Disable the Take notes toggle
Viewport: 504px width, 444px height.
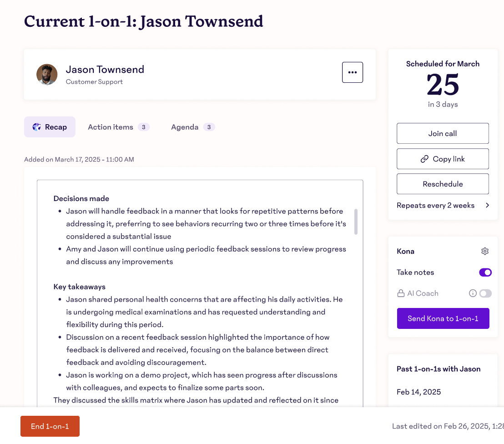point(485,272)
